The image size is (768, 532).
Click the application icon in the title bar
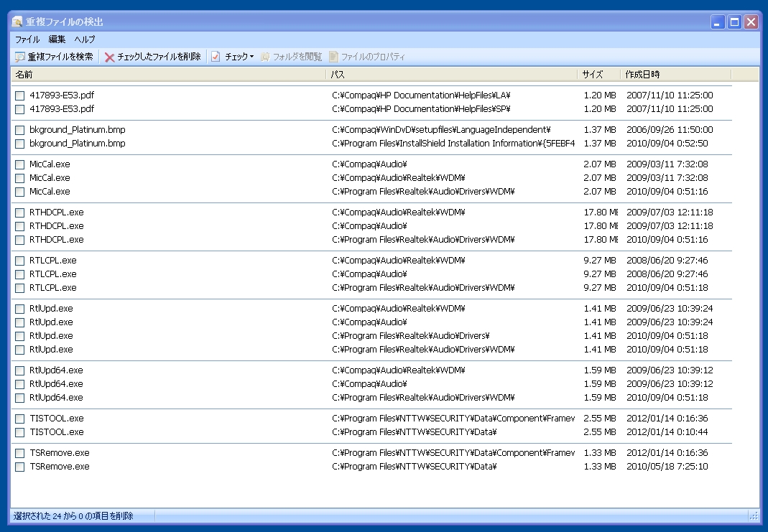click(17, 22)
